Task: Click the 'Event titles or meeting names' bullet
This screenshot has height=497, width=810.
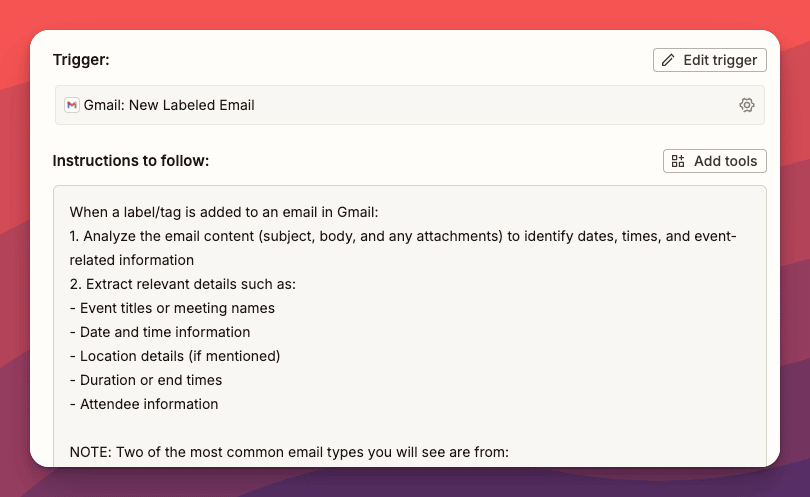Action: [172, 308]
